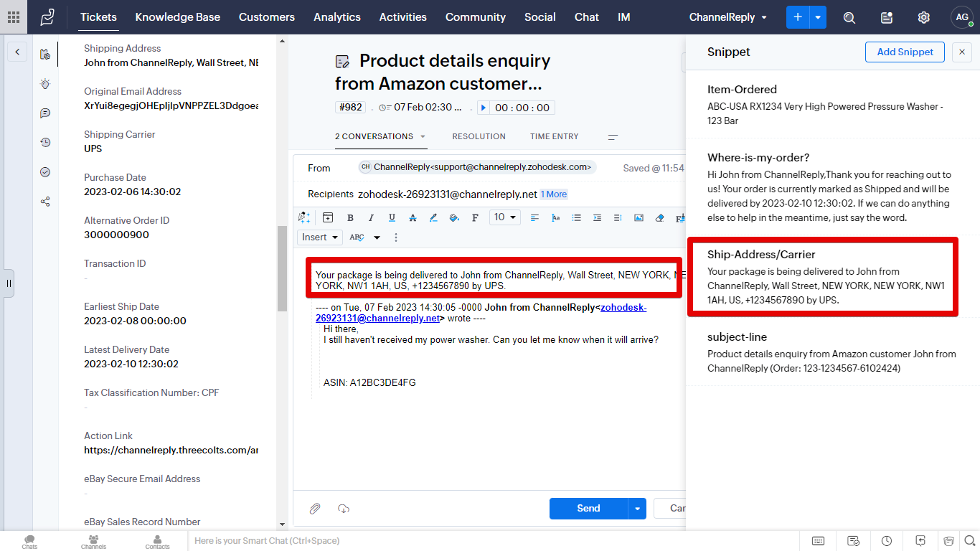Open the font family F icon

click(475, 217)
